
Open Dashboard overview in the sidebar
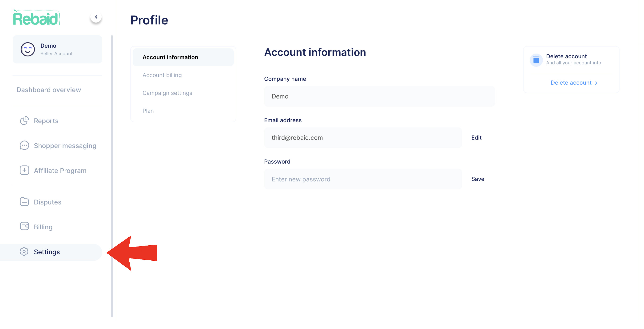49,90
